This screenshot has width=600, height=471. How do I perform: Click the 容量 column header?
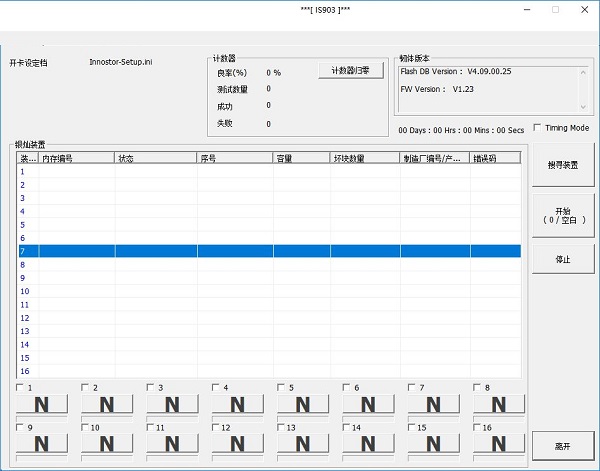302,158
